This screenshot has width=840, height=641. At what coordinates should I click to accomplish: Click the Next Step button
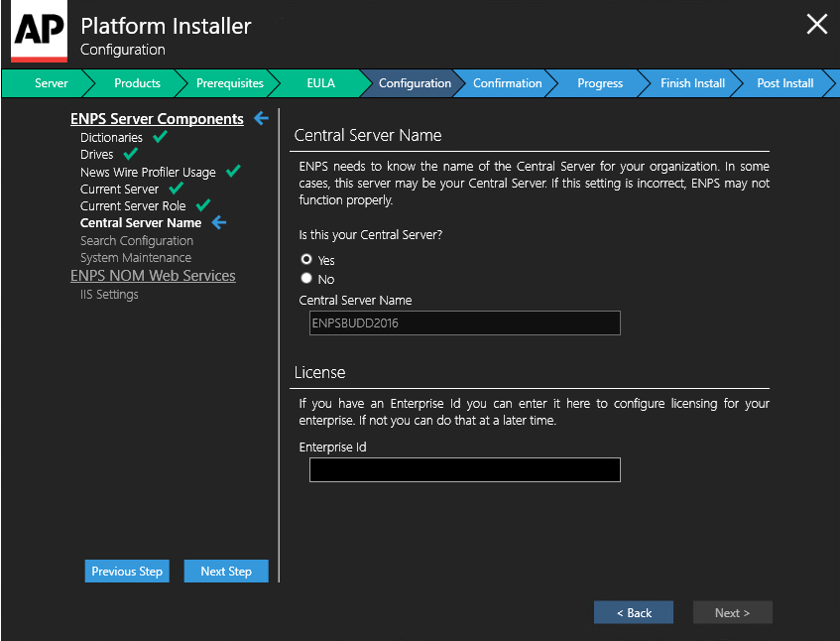[x=226, y=571]
